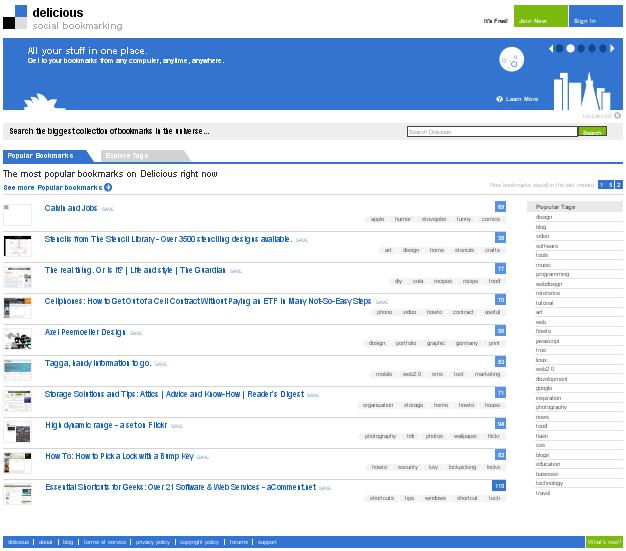Click travel in Popular Tags sidebar

click(543, 493)
